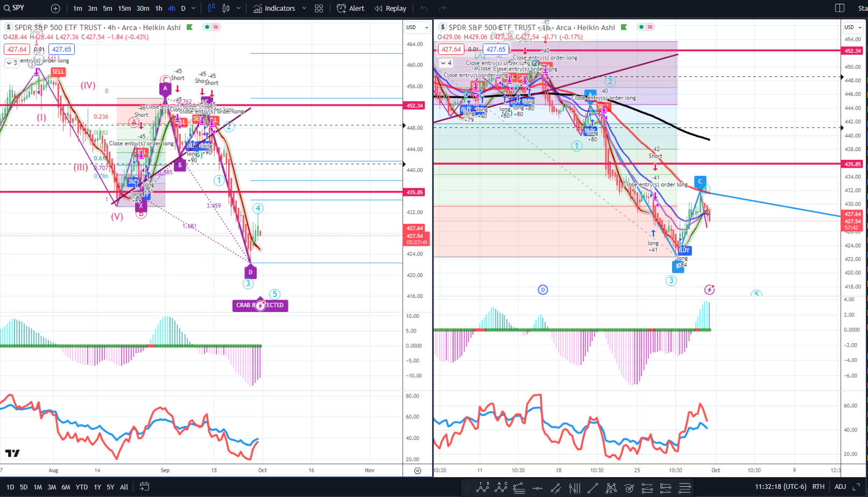Click the add symbol plus icon

pos(55,9)
